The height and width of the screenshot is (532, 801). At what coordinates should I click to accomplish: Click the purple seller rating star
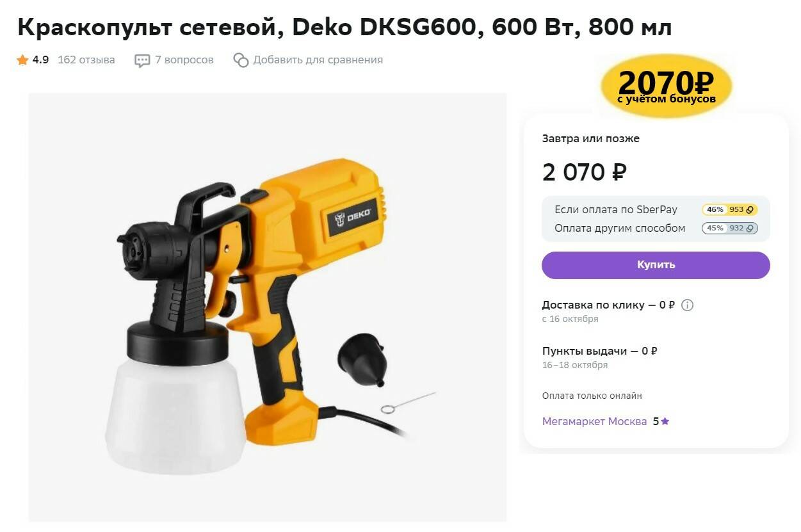(665, 421)
